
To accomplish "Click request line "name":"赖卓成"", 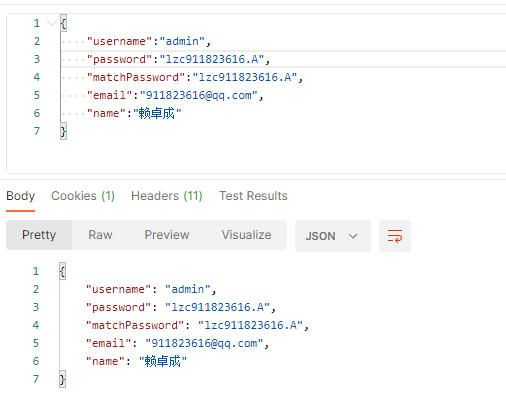I will (x=134, y=113).
